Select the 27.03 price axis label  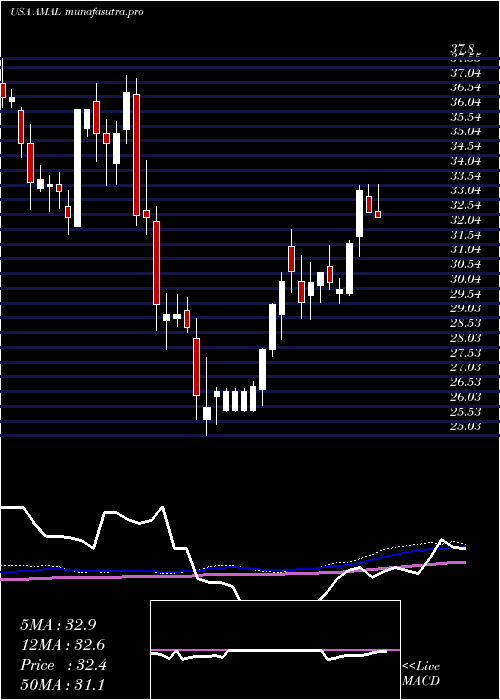point(466,367)
